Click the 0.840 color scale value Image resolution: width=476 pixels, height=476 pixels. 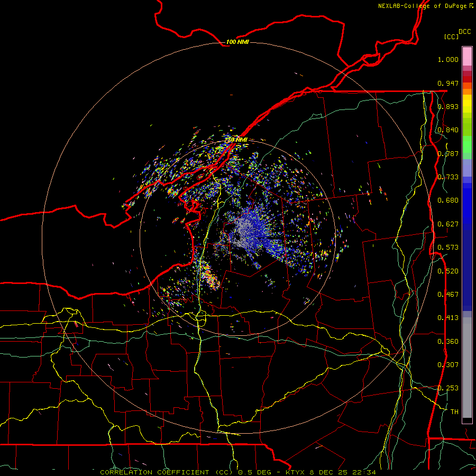[x=448, y=130]
